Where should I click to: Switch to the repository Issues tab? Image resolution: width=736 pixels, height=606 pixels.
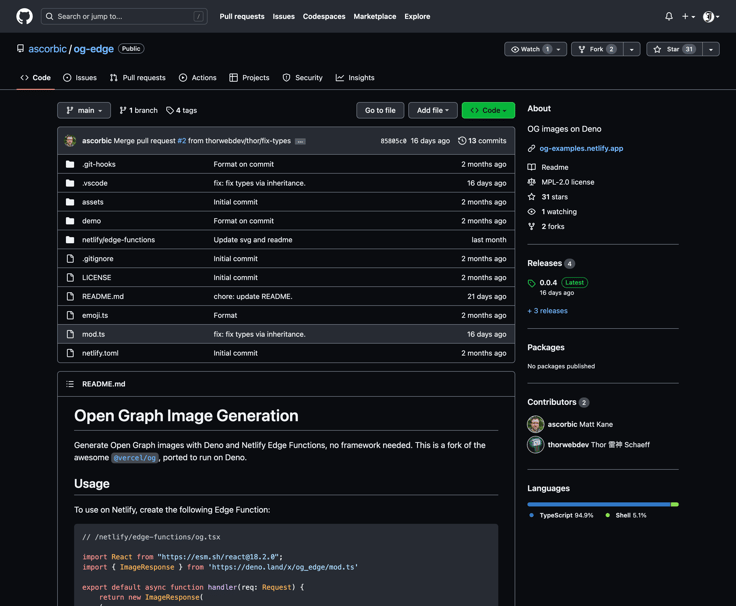[80, 78]
